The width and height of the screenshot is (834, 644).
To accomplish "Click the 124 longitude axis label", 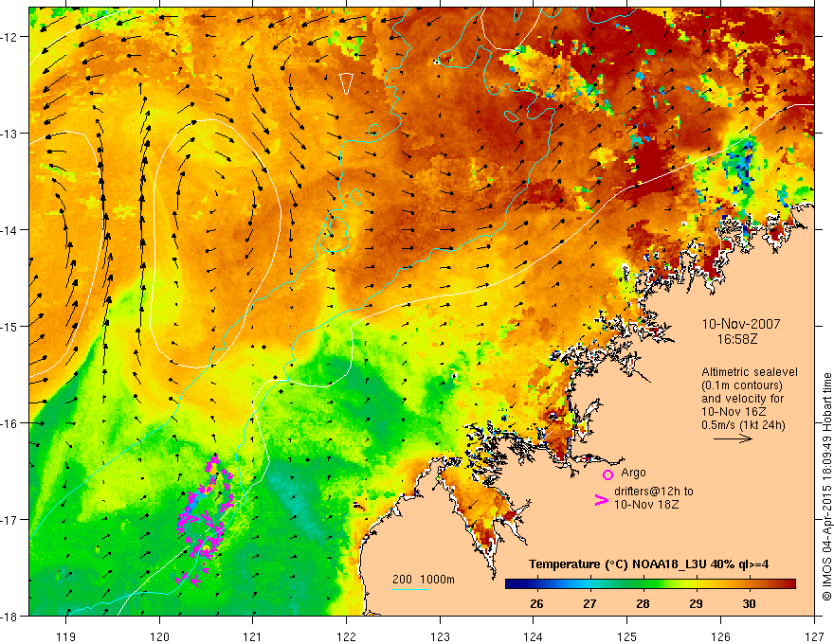I will click(534, 636).
